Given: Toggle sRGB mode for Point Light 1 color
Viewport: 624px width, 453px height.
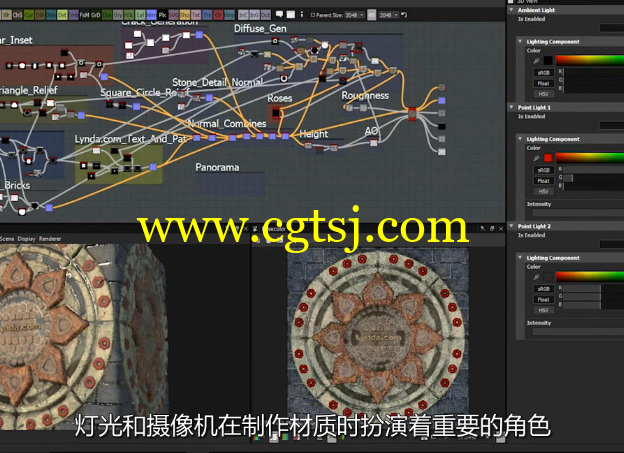Looking at the screenshot, I should [x=544, y=170].
